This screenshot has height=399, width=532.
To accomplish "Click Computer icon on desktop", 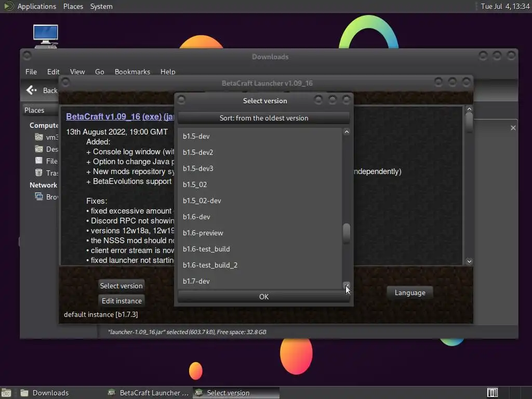I will pos(46,36).
